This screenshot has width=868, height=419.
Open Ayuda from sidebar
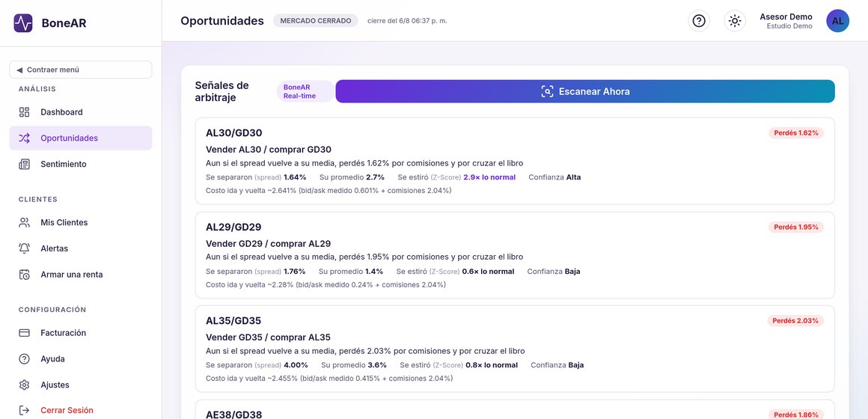click(81, 359)
